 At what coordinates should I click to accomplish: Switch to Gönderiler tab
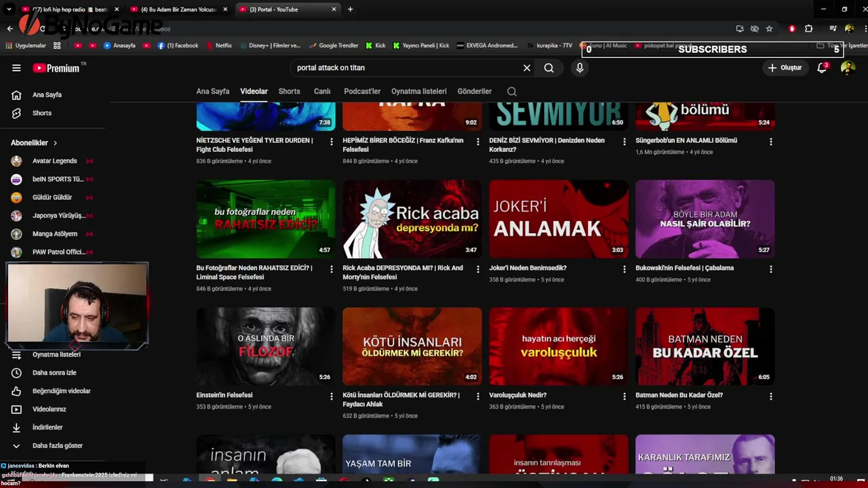pos(475,91)
